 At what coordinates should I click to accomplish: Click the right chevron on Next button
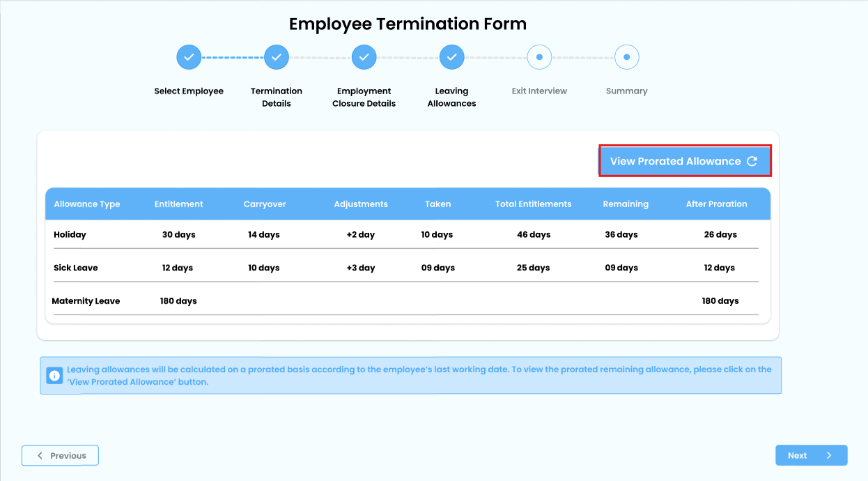pos(829,456)
